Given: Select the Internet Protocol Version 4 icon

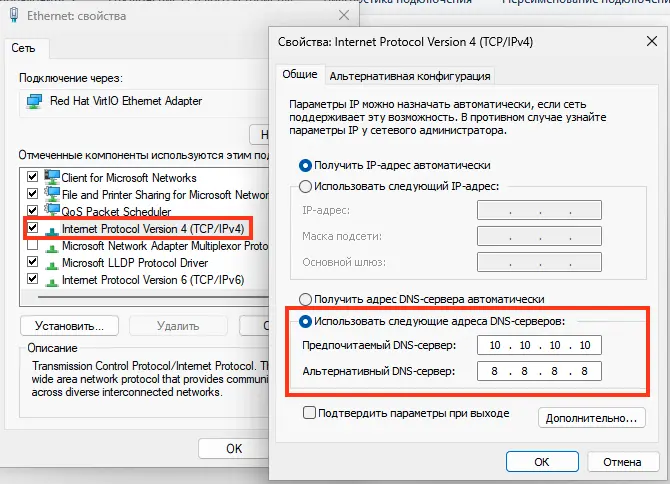Looking at the screenshot, I should click(x=52, y=231).
